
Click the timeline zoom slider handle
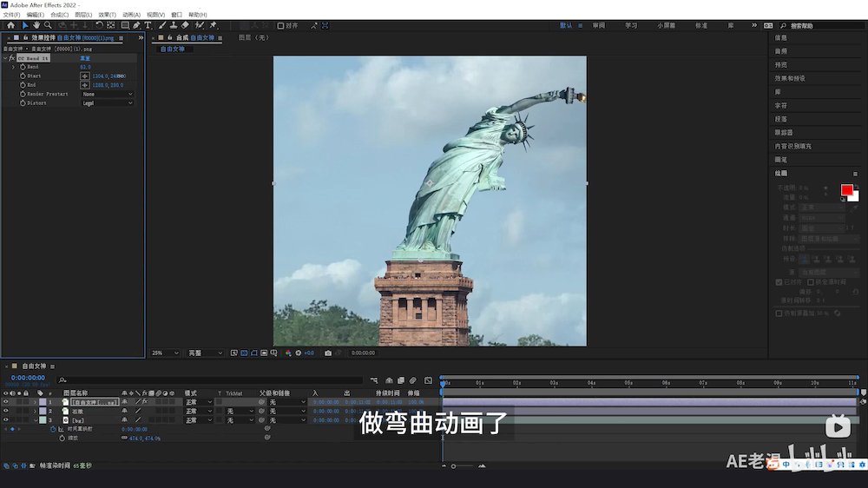click(453, 466)
